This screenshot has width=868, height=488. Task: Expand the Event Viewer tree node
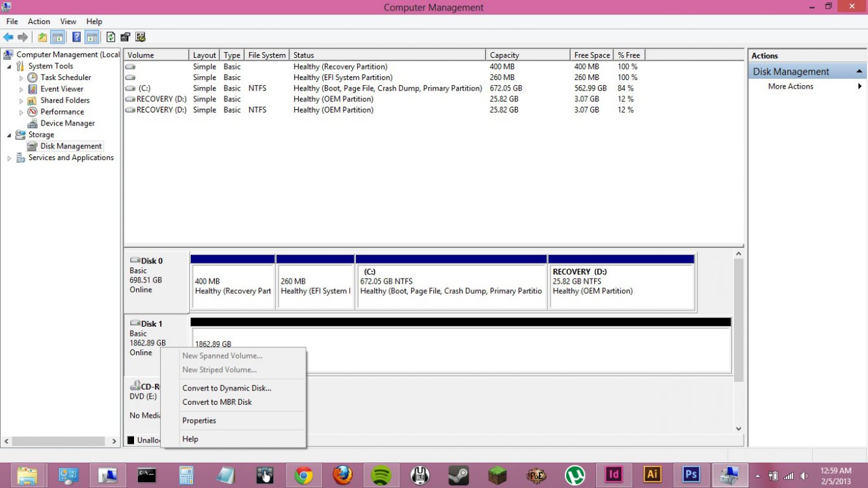20,88
